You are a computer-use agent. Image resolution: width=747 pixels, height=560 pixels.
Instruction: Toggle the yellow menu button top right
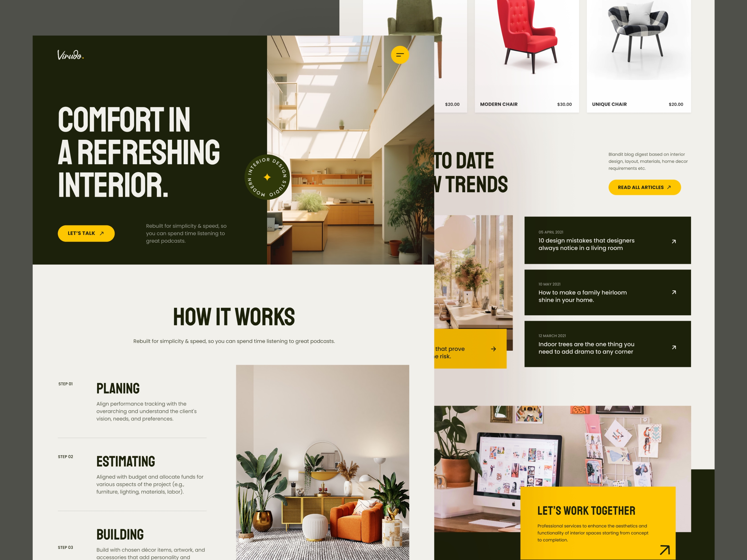coord(400,55)
